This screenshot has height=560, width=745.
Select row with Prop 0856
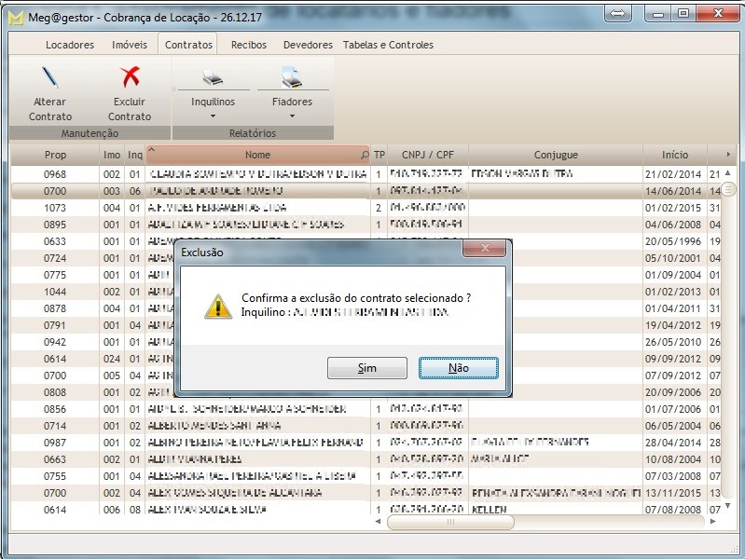(x=366, y=409)
